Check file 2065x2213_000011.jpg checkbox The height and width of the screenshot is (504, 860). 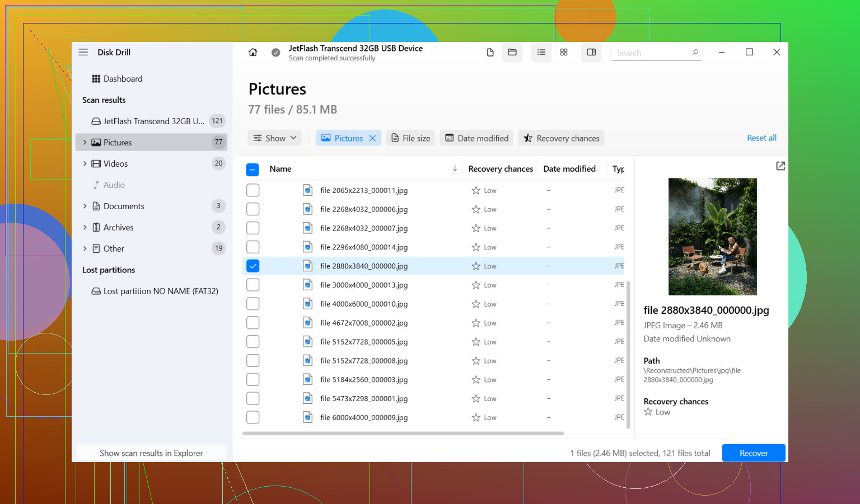[253, 190]
